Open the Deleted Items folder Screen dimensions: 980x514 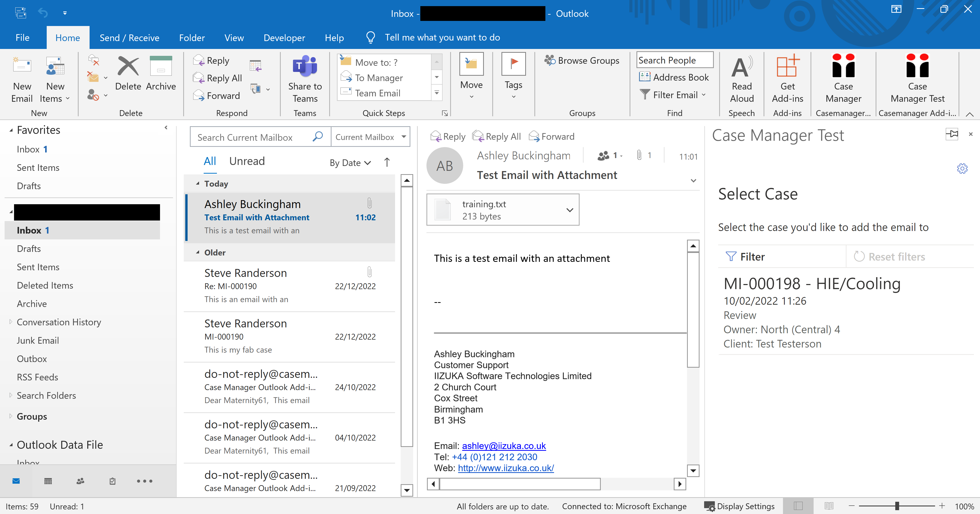tap(45, 286)
